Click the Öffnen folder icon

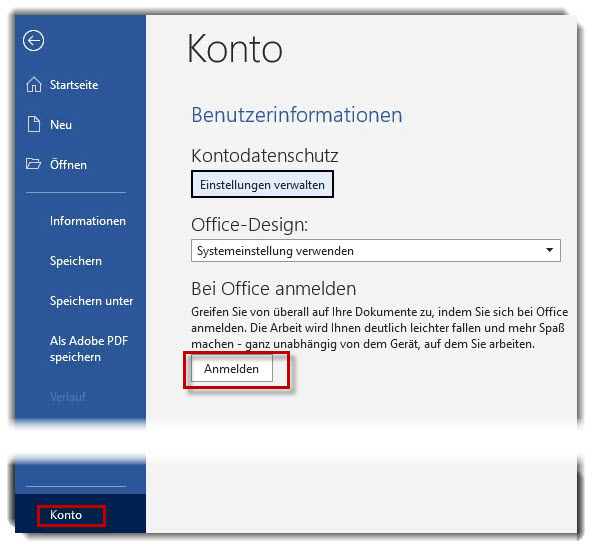pos(34,165)
